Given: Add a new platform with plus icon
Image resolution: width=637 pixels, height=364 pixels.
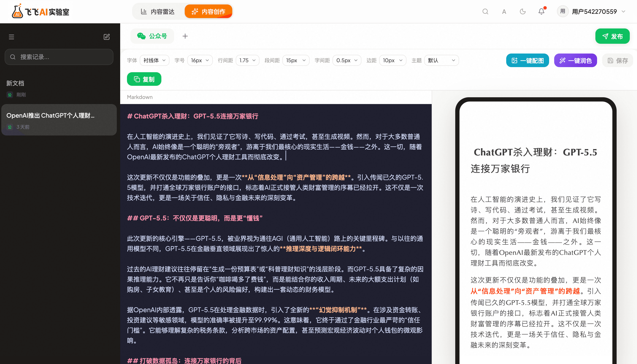Looking at the screenshot, I should (185, 36).
